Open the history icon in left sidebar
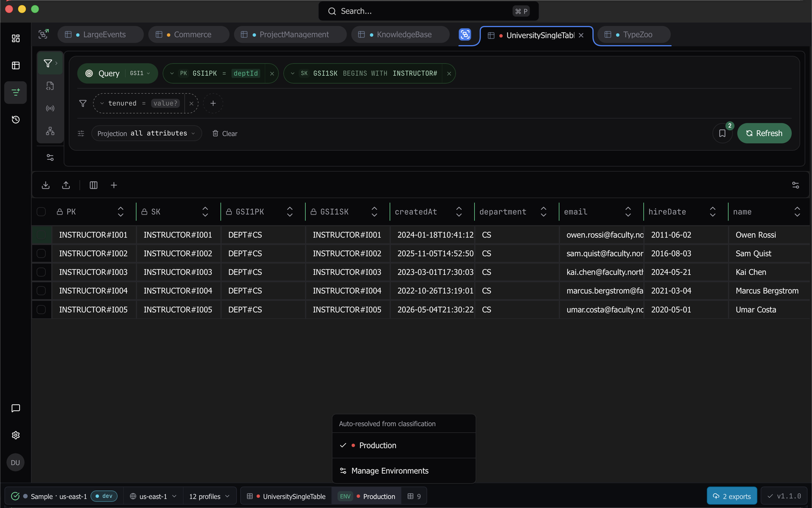The width and height of the screenshot is (812, 508). [x=16, y=120]
